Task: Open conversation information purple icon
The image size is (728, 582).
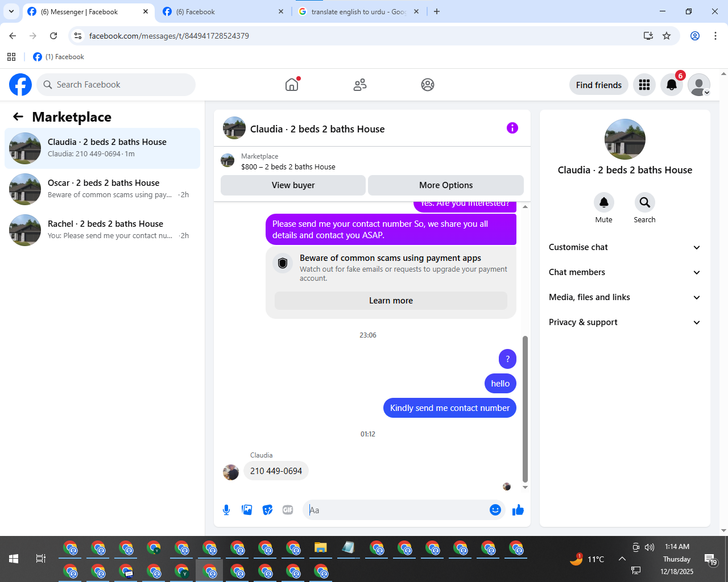Action: [x=512, y=128]
